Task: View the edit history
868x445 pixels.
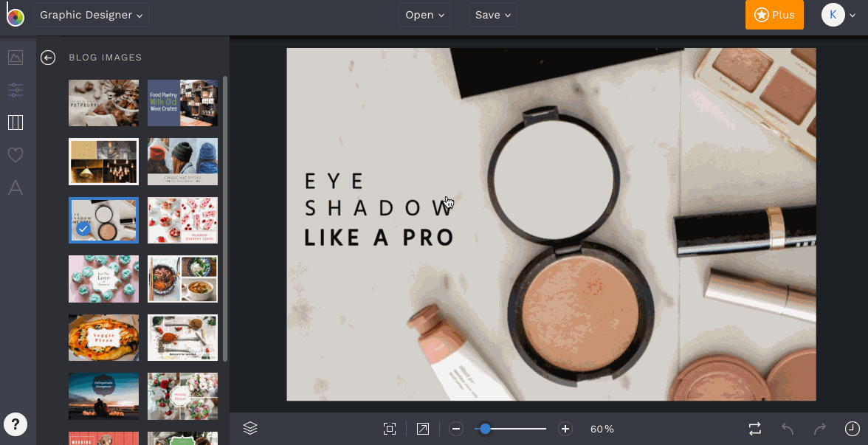Action: coord(852,428)
